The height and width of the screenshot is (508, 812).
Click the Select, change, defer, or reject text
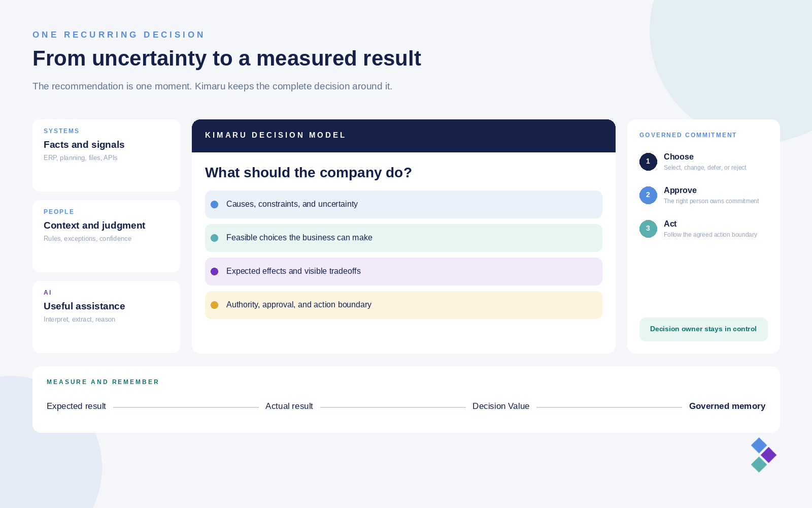[x=705, y=168]
